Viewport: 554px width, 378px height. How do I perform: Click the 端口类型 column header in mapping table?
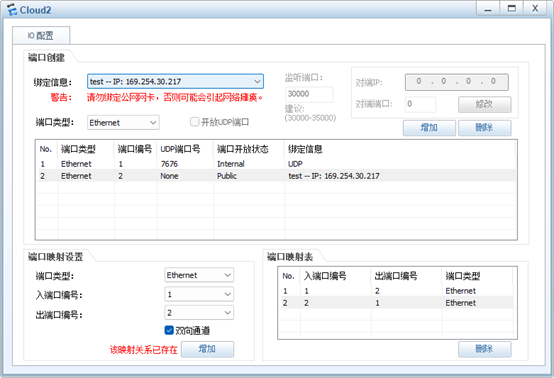click(477, 276)
